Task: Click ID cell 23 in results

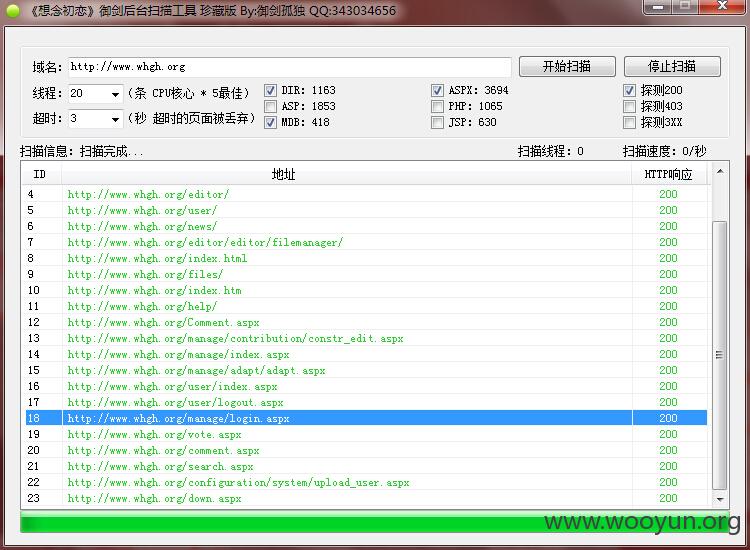Action: (33, 498)
